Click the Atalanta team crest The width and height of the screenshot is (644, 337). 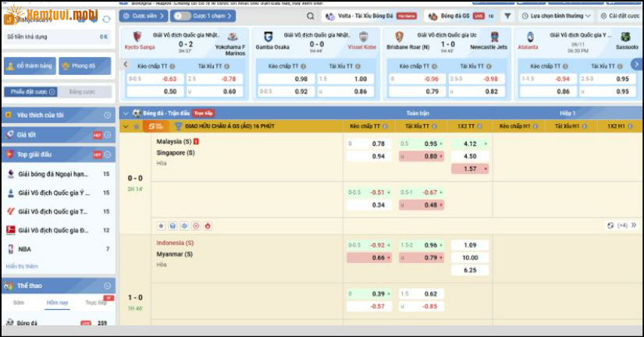click(530, 37)
